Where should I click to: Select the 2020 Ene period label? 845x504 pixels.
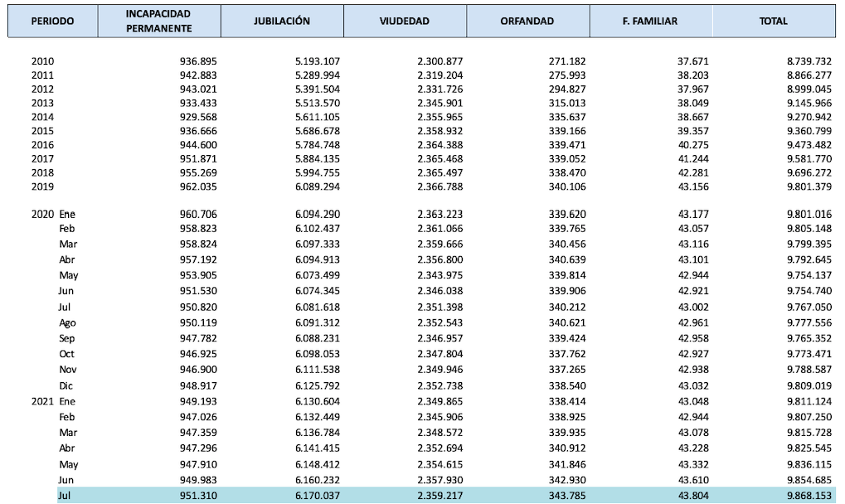coord(54,214)
